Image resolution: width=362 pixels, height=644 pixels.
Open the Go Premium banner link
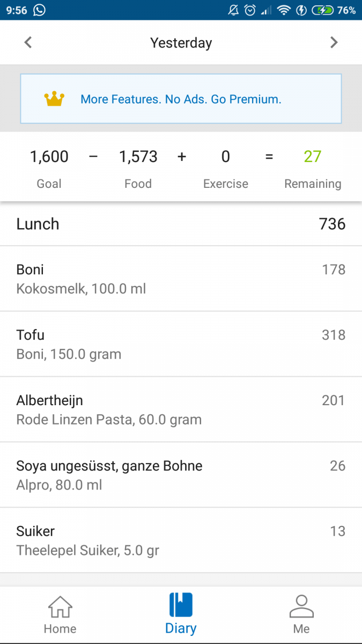pos(181,99)
